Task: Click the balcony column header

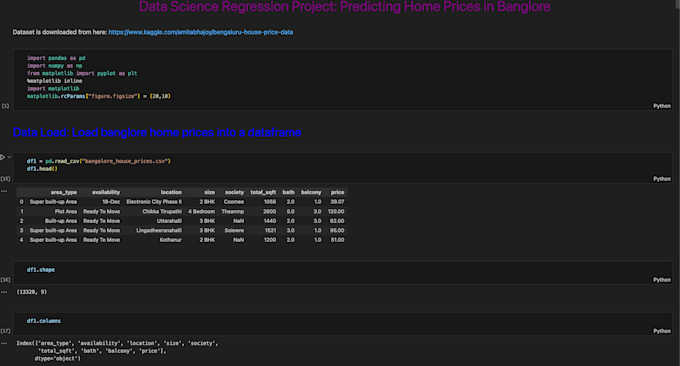Action: (x=311, y=192)
